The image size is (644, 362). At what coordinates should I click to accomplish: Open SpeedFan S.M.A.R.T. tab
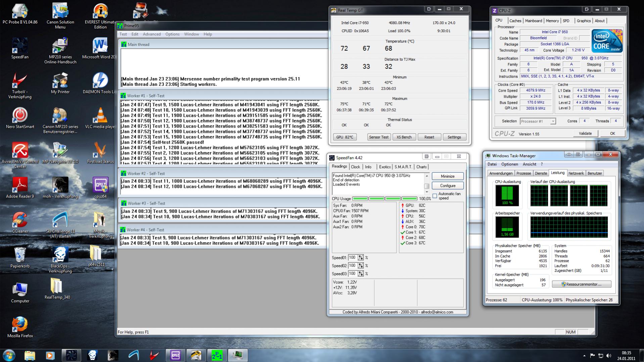pos(403,167)
